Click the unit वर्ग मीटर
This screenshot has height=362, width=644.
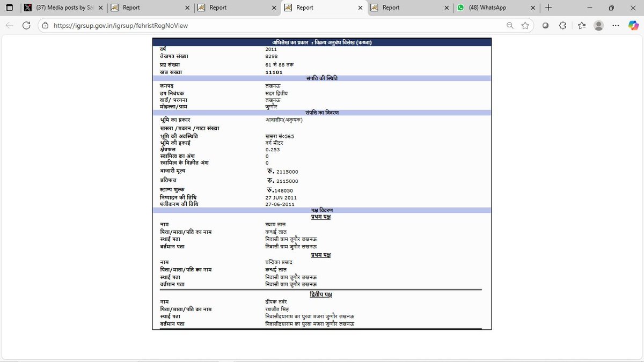(x=275, y=143)
